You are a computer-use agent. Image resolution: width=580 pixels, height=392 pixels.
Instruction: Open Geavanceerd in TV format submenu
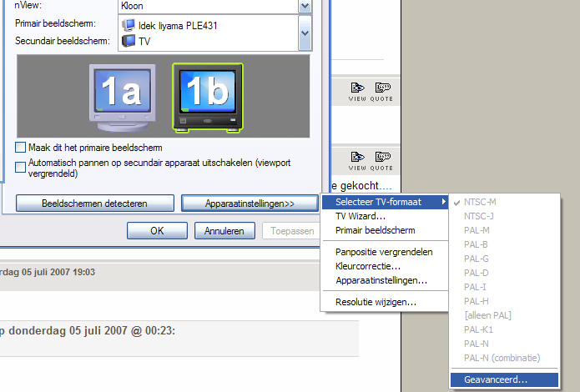505,379
